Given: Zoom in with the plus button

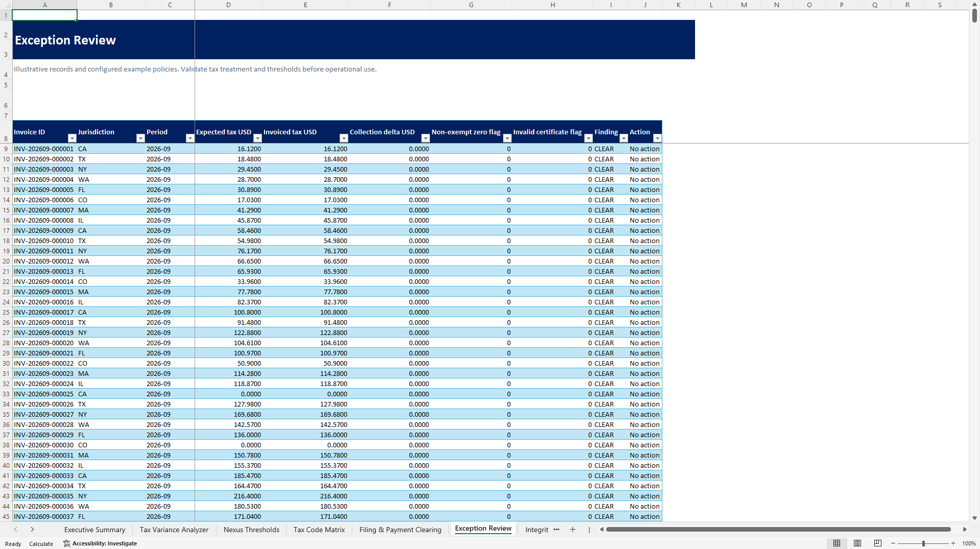Looking at the screenshot, I should (x=953, y=543).
